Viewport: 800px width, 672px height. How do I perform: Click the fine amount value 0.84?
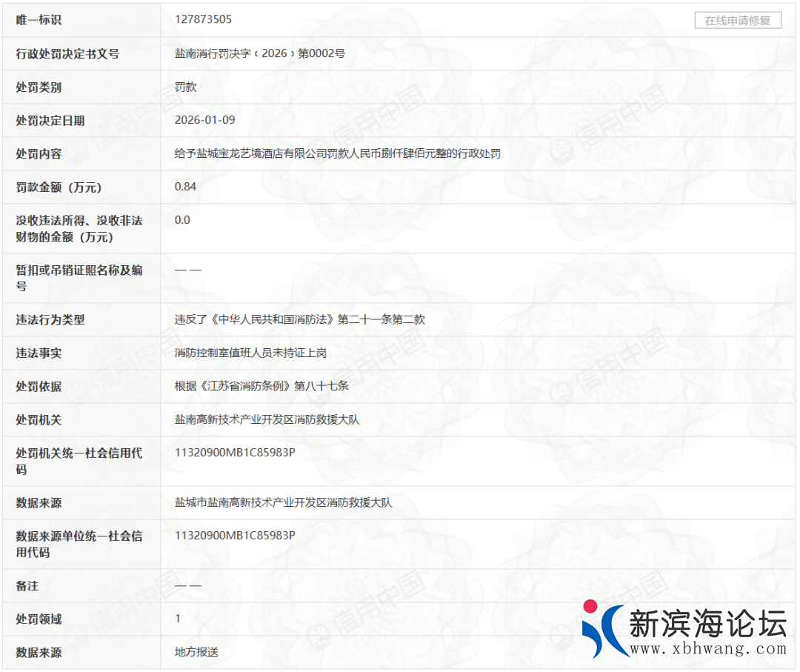185,187
